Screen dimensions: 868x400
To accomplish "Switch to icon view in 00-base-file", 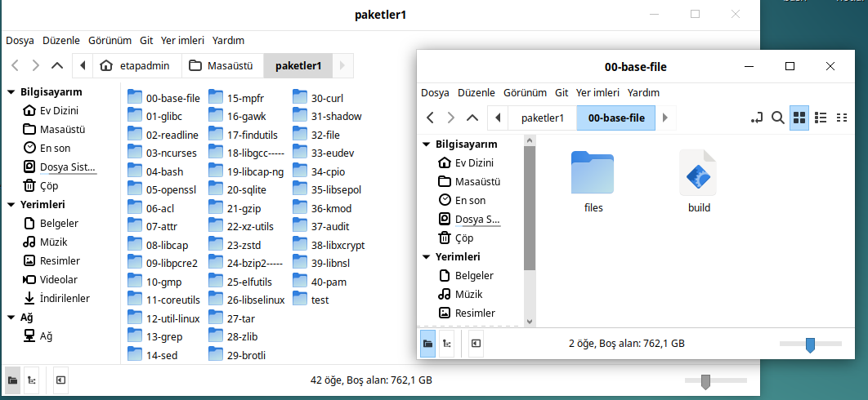I will (800, 118).
